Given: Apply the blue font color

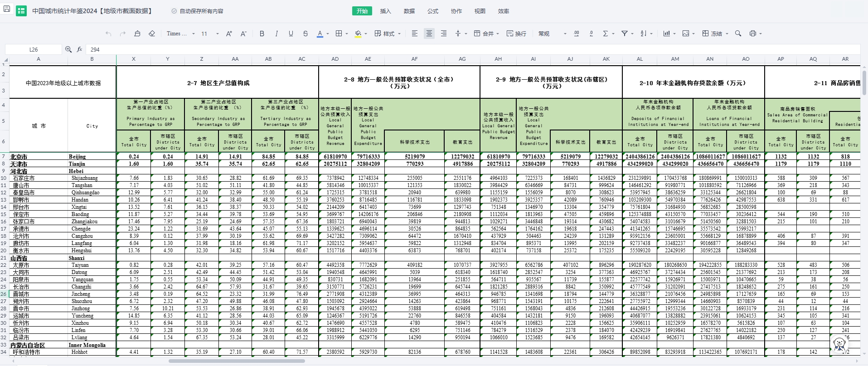Looking at the screenshot, I should 320,34.
